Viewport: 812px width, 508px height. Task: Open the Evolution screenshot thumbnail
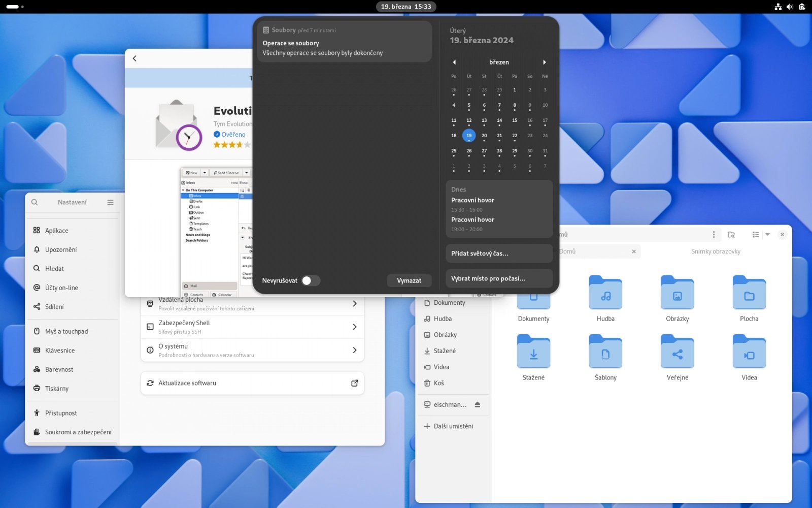point(216,232)
